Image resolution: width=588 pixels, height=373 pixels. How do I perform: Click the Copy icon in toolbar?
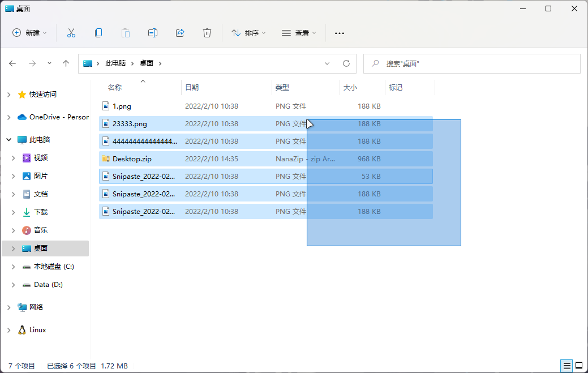[x=98, y=33]
